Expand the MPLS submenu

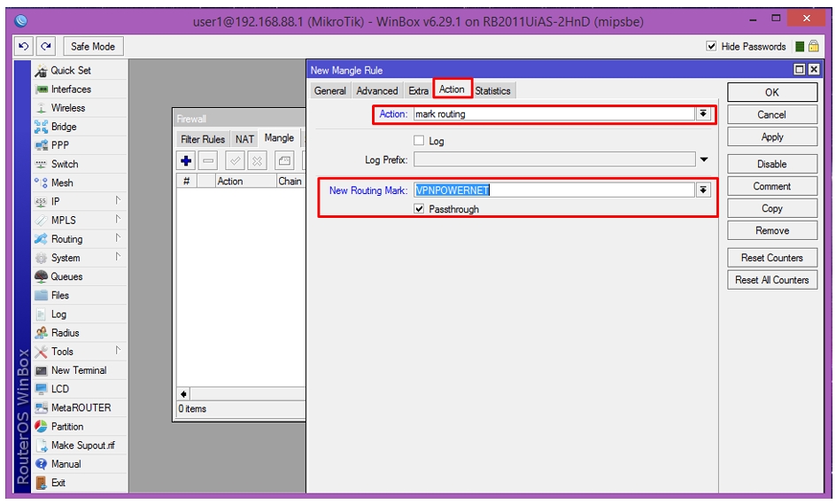coord(118,219)
